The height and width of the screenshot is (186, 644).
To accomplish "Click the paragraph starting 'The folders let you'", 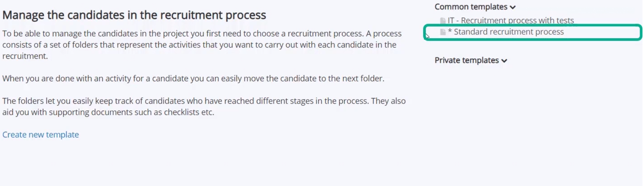I will click(204, 107).
